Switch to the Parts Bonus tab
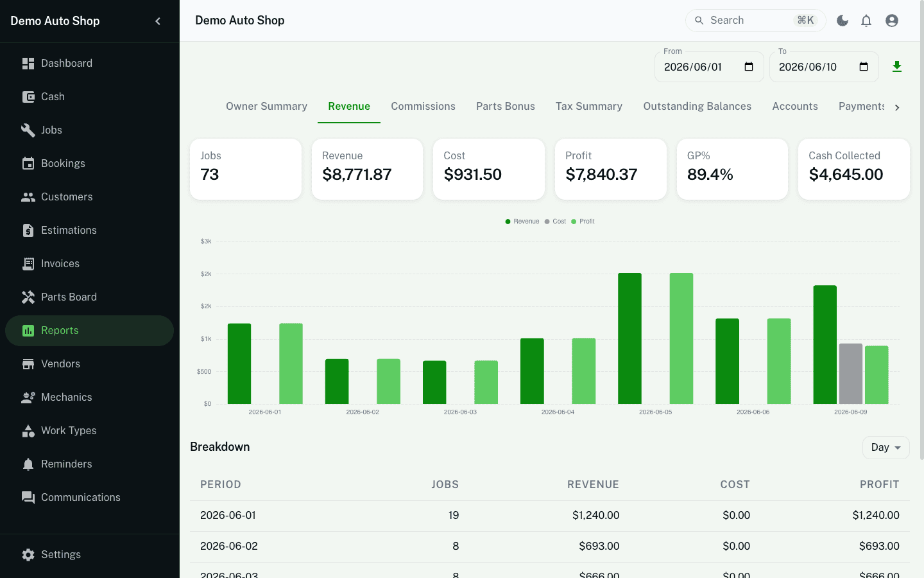Image resolution: width=924 pixels, height=578 pixels. [x=506, y=107]
